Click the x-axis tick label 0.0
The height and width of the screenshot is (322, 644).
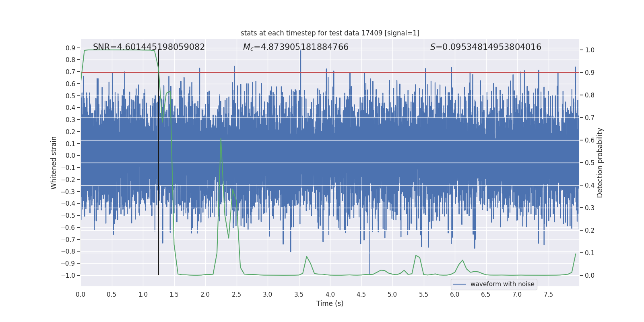(x=80, y=295)
